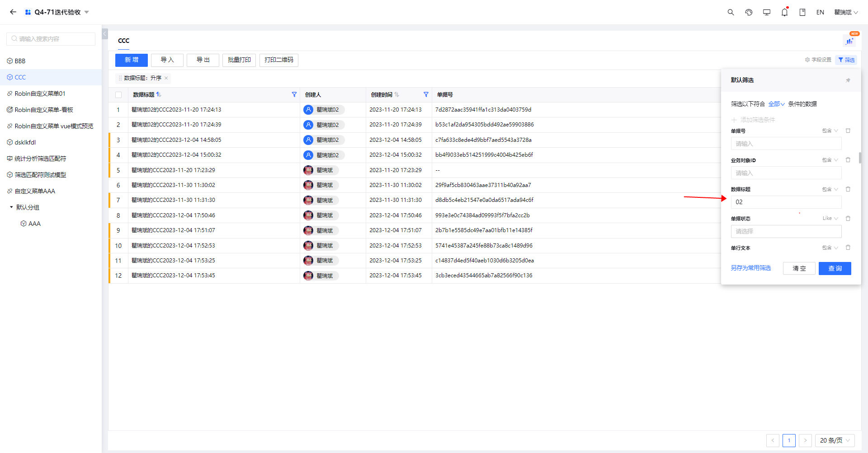Click the sidebar search input

click(51, 39)
